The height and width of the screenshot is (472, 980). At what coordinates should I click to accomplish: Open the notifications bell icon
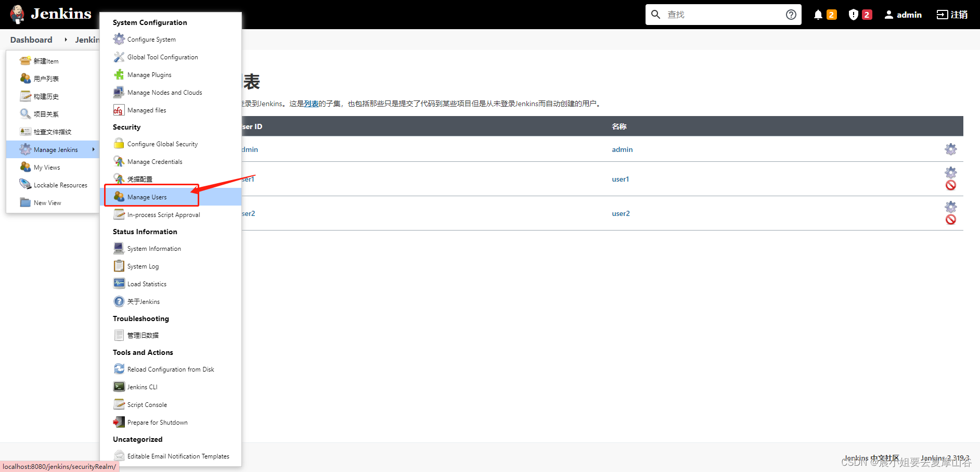(818, 15)
